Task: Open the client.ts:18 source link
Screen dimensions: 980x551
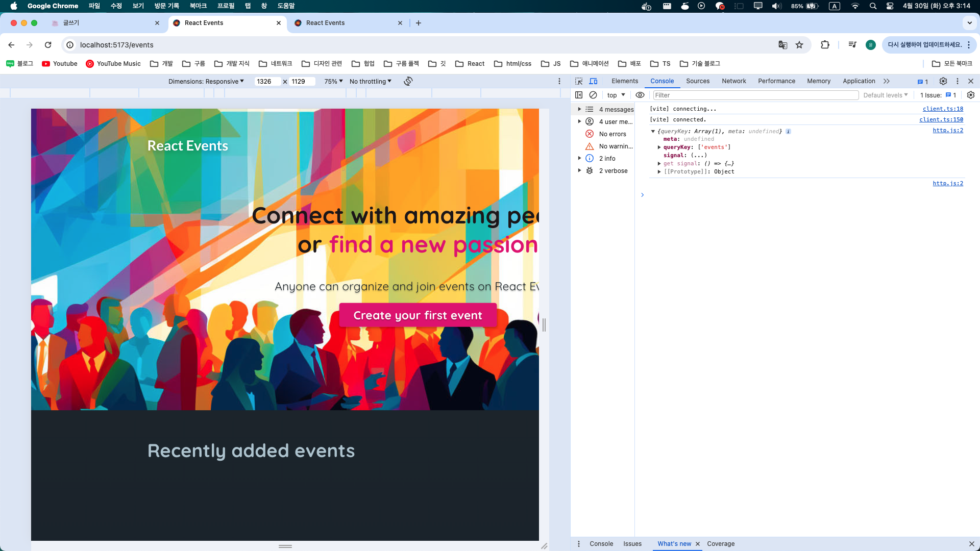Action: coord(943,109)
